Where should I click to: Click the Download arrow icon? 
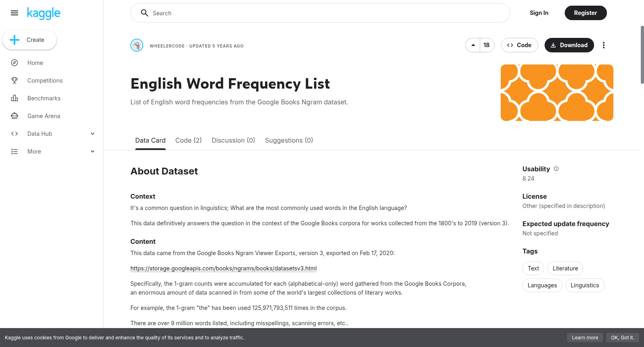(553, 45)
